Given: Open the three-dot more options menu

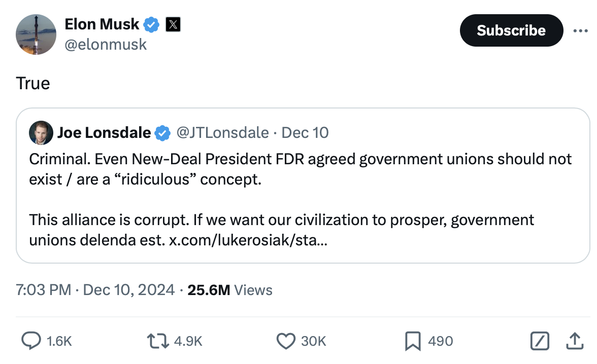Looking at the screenshot, I should (x=580, y=31).
